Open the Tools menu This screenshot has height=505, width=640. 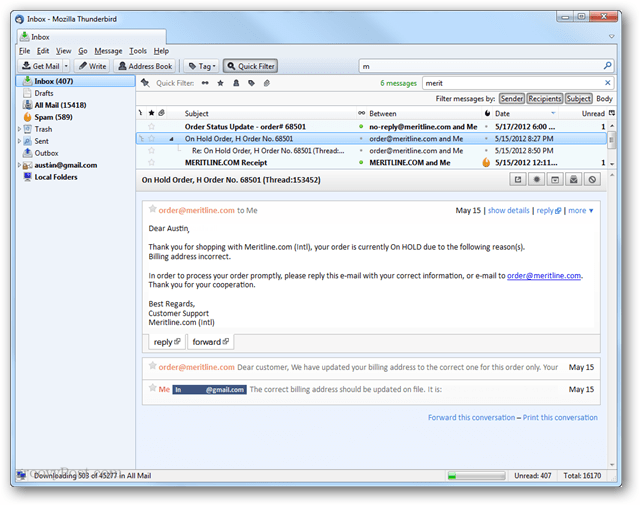(x=138, y=51)
